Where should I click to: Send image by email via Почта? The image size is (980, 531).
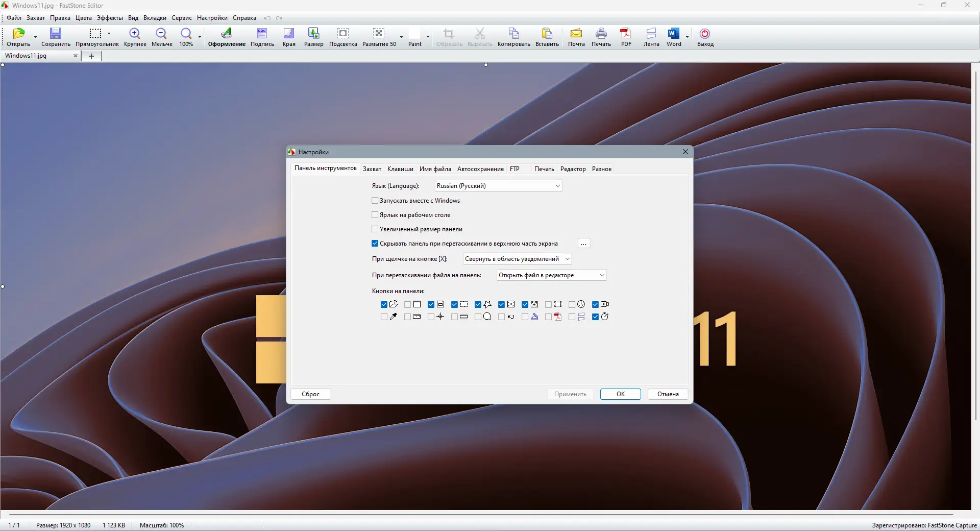click(x=576, y=37)
